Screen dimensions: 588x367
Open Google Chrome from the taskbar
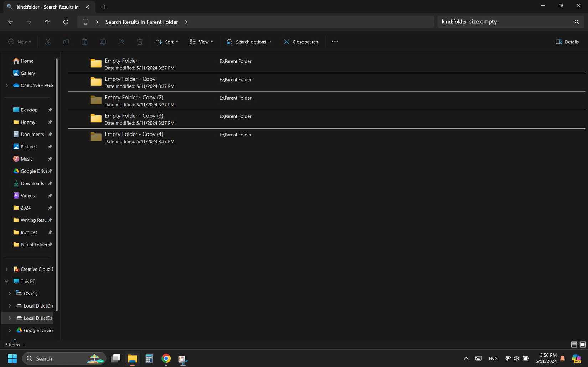166,358
